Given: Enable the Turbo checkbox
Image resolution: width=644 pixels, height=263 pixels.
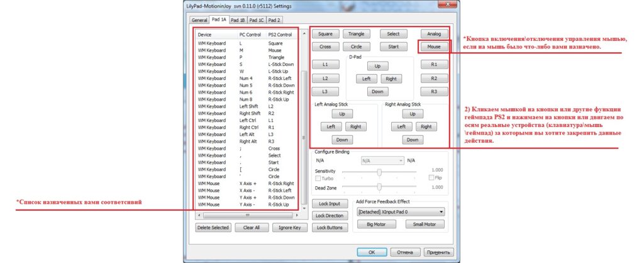Looking at the screenshot, I should (318, 178).
